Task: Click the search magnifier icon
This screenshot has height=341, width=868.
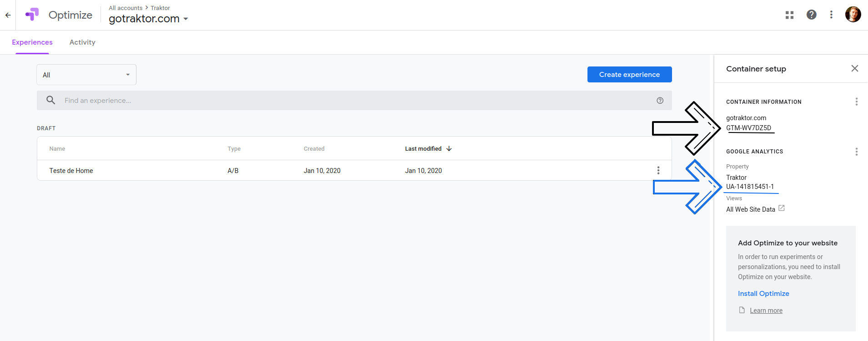Action: (51, 100)
